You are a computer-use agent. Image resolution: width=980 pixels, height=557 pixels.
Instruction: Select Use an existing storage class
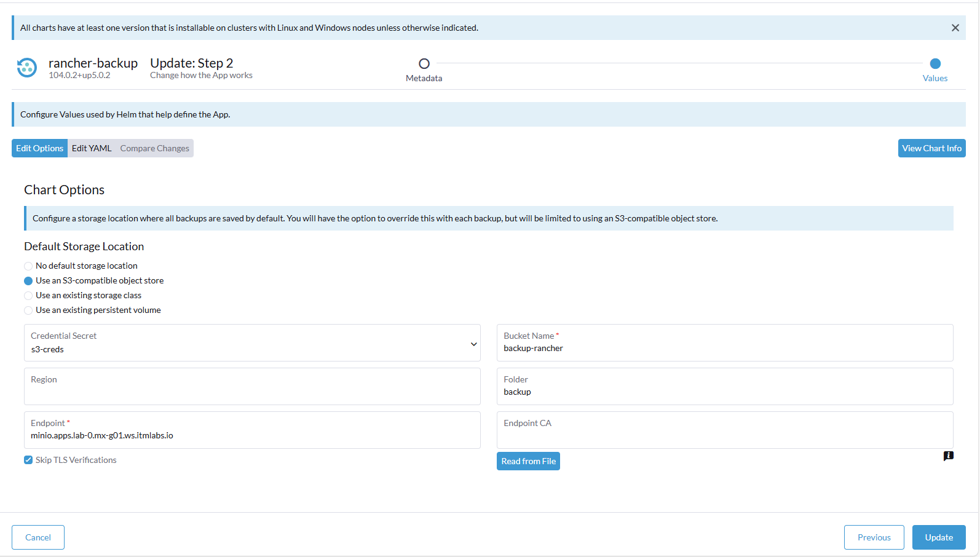(x=28, y=296)
